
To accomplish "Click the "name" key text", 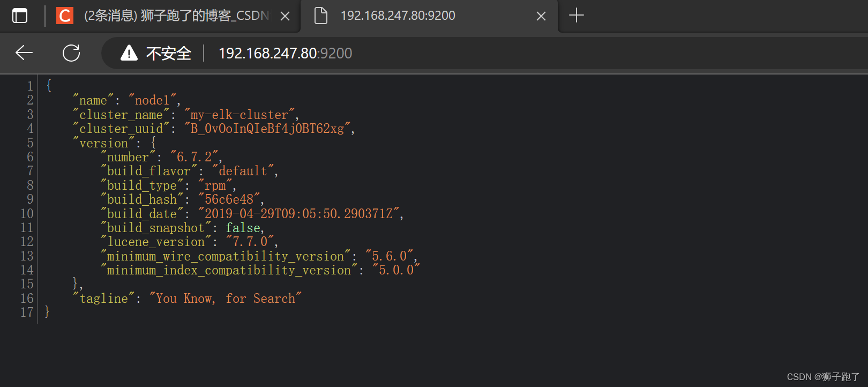I will (93, 100).
